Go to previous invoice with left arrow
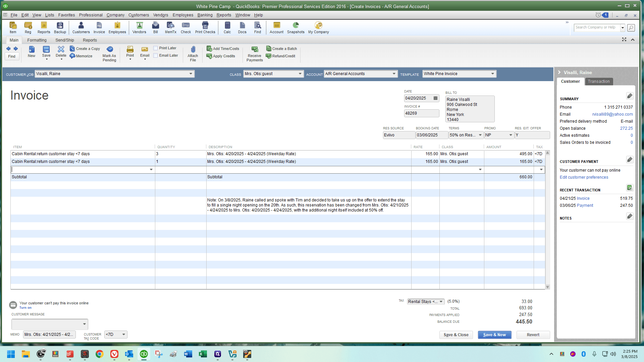The width and height of the screenshot is (644, 362). [x=8, y=49]
